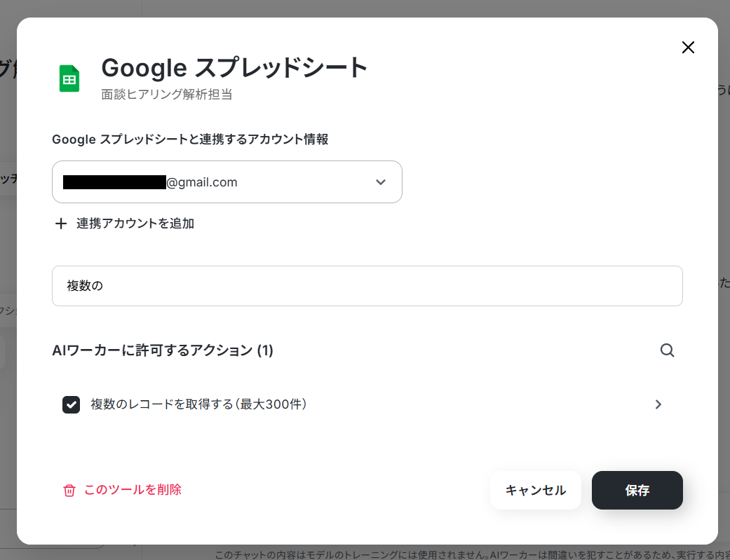The height and width of the screenshot is (560, 730).
Task: Click the Google スプレッドシートと連携するアカウント情報 label
Action: pyautogui.click(x=190, y=139)
